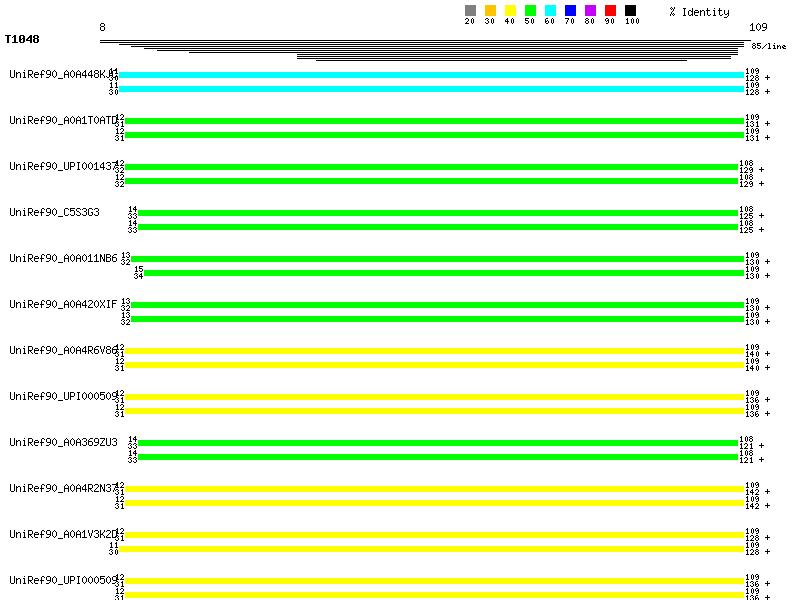800x600 pixels.
Task: Click the UniRef90_A0A1V3KZD hit name
Action: [63, 534]
